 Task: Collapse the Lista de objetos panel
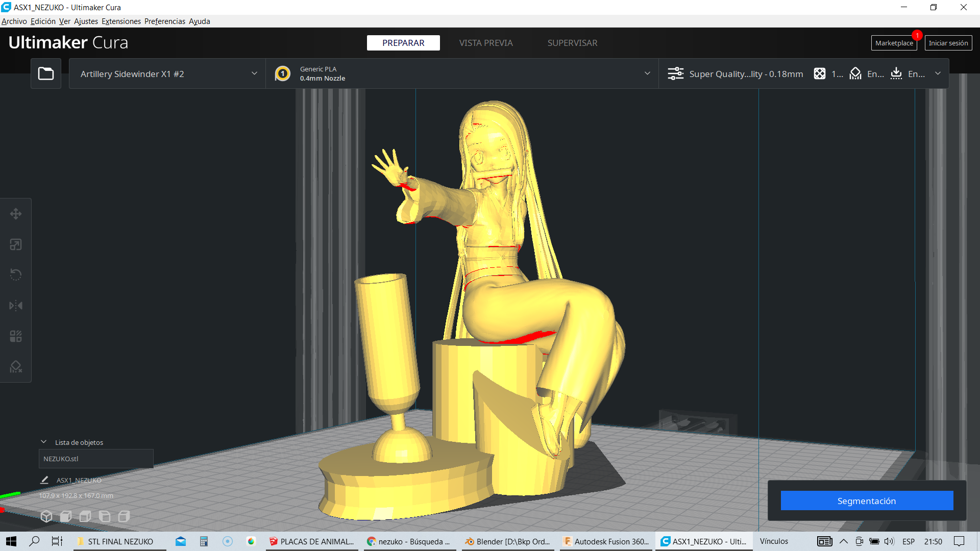tap(44, 442)
